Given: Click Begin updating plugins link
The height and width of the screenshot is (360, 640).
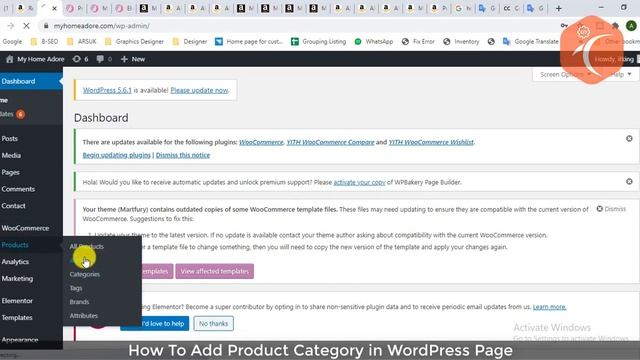Looking at the screenshot, I should click(117, 155).
